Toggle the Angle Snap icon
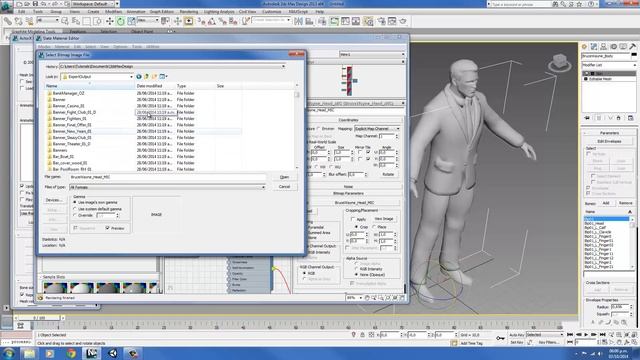The width and height of the screenshot is (640, 360). pyautogui.click(x=212, y=21)
